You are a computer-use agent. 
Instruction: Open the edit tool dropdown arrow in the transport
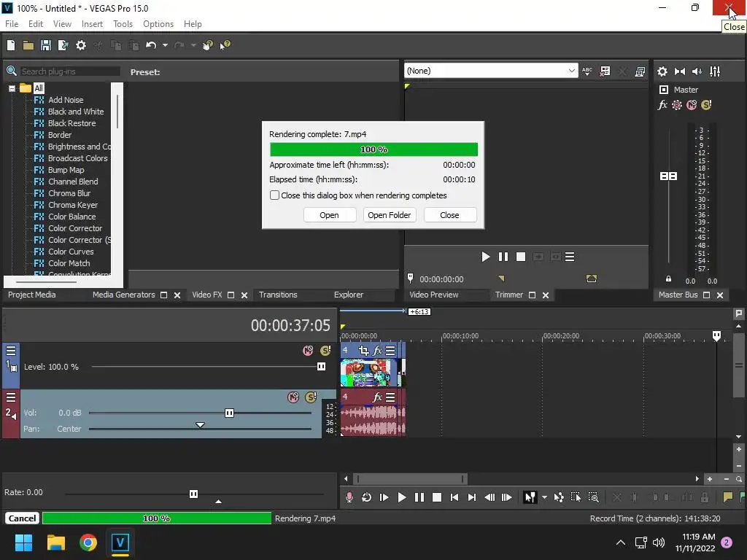pos(544,497)
